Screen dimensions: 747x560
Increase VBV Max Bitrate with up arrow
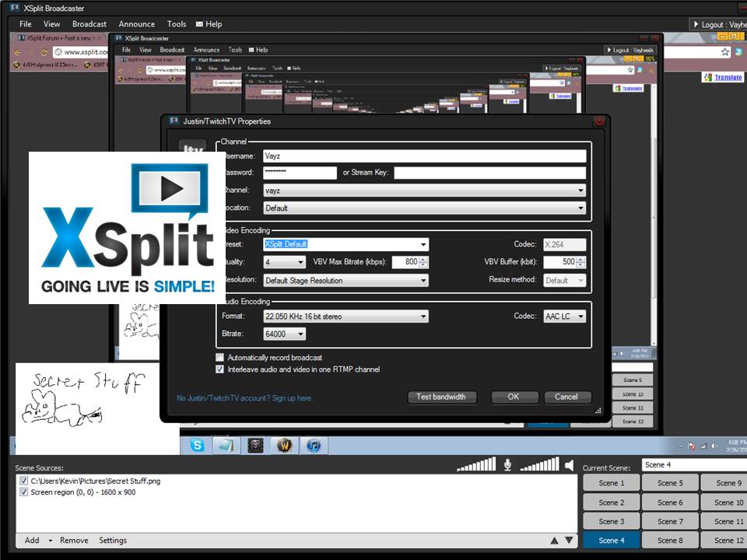(423, 259)
